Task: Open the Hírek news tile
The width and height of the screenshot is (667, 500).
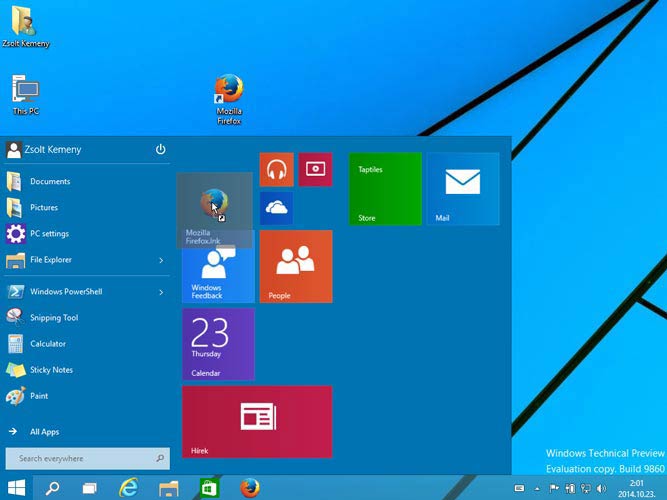Action: click(257, 422)
